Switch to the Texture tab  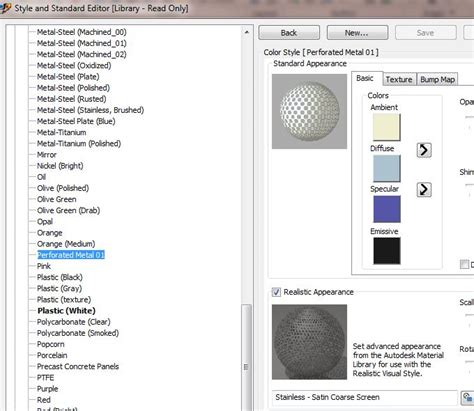[x=399, y=79]
